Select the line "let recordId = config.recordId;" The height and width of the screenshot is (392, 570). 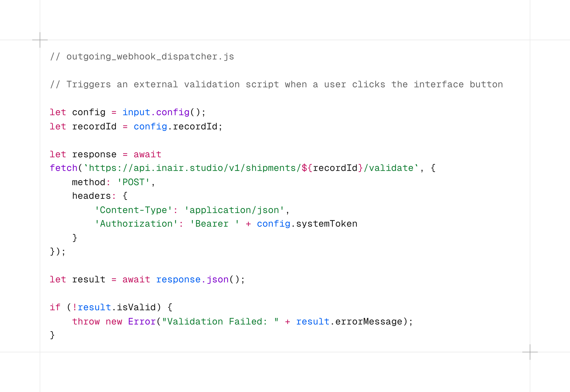(x=136, y=127)
